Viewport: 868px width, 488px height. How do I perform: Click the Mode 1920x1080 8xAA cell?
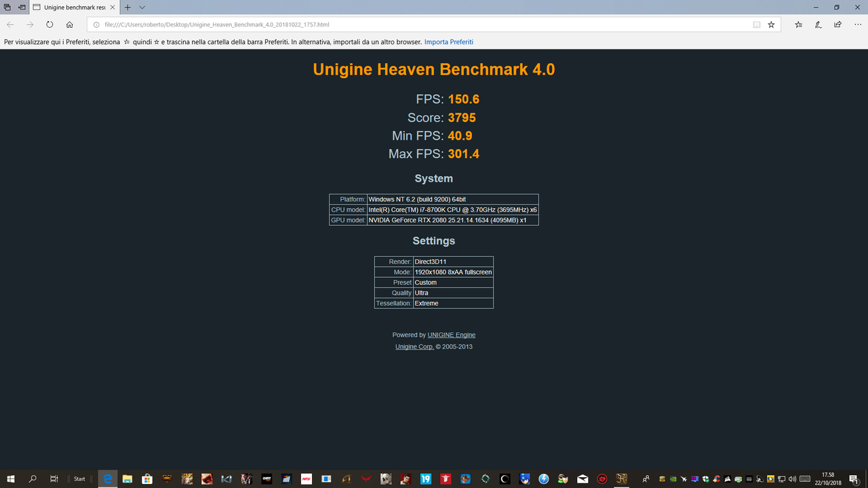(x=453, y=272)
